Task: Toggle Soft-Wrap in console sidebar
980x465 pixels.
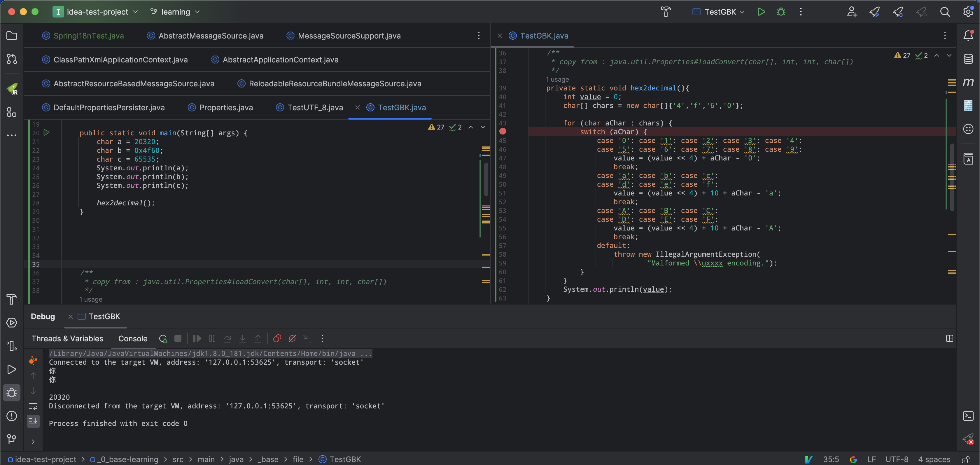Action: [34, 406]
